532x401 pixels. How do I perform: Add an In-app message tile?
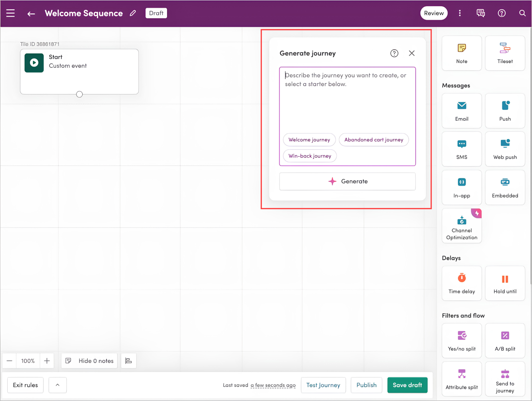[462, 187]
